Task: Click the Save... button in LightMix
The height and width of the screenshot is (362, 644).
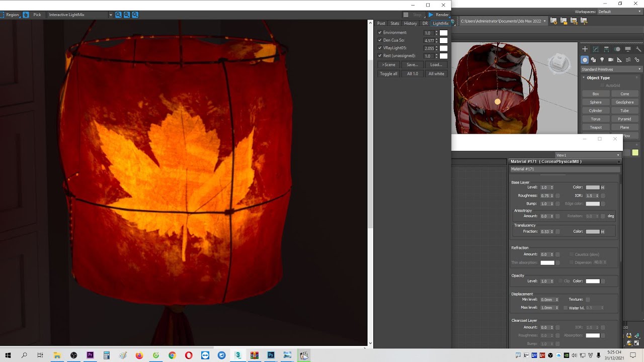Action: pyautogui.click(x=412, y=65)
